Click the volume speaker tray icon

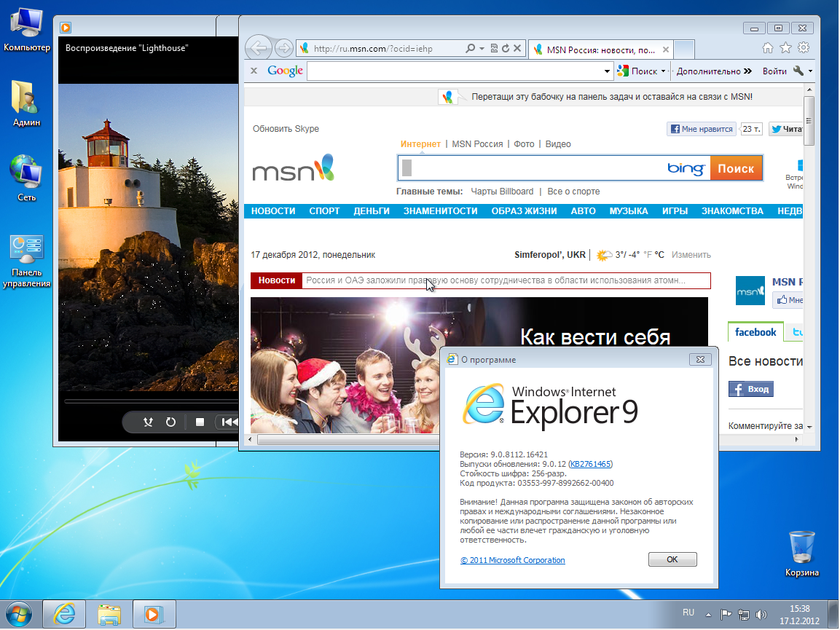[x=760, y=615]
